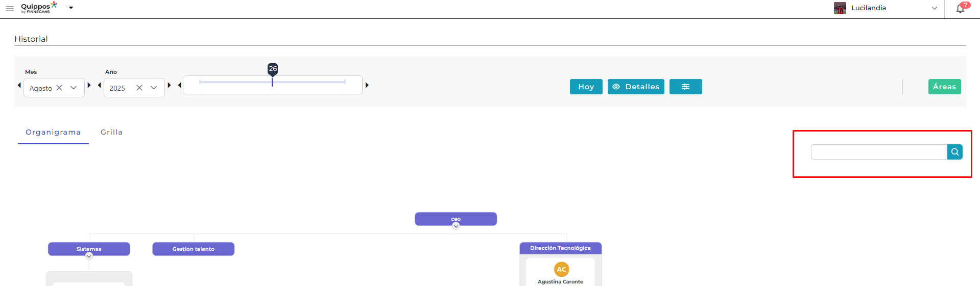The width and height of the screenshot is (980, 286).
Task: Click the Quippos logo
Action: pyautogui.click(x=39, y=8)
